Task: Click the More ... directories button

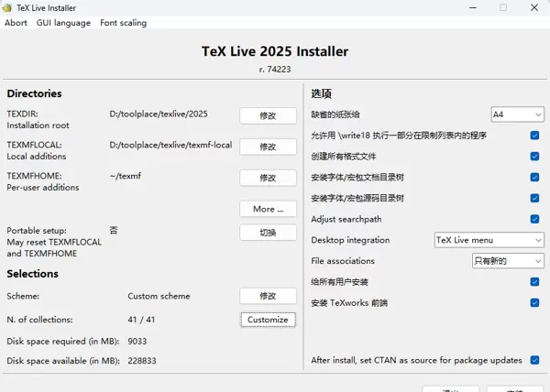Action: [x=267, y=209]
